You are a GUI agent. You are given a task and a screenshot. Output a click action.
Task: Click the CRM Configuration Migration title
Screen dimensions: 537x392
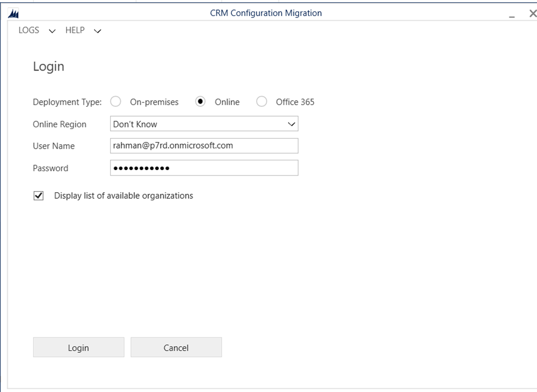pos(266,13)
